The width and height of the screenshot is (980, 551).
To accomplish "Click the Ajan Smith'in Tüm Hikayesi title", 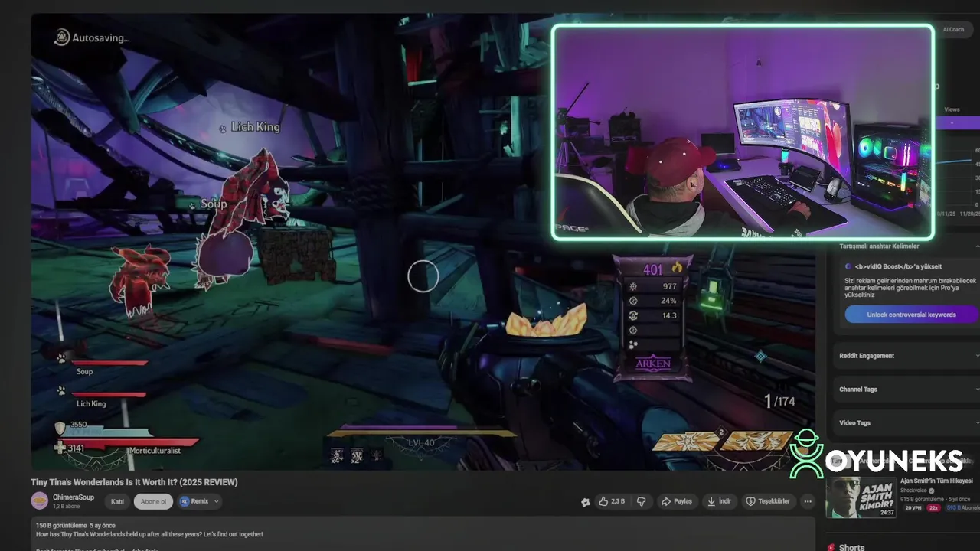I will coord(936,481).
